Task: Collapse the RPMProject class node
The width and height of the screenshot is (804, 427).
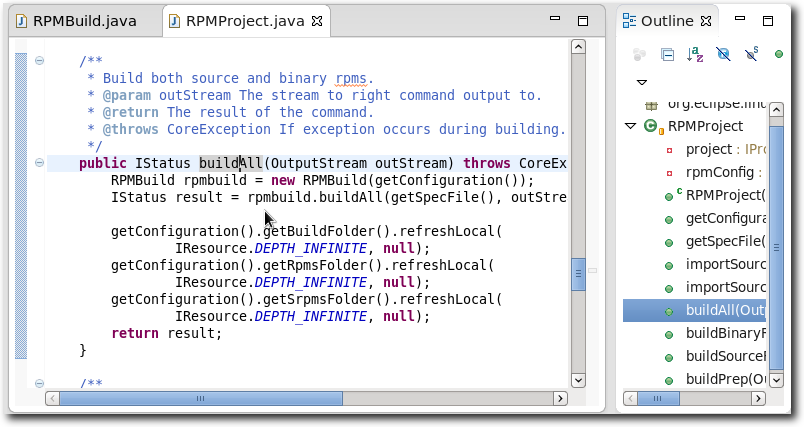Action: [630, 126]
